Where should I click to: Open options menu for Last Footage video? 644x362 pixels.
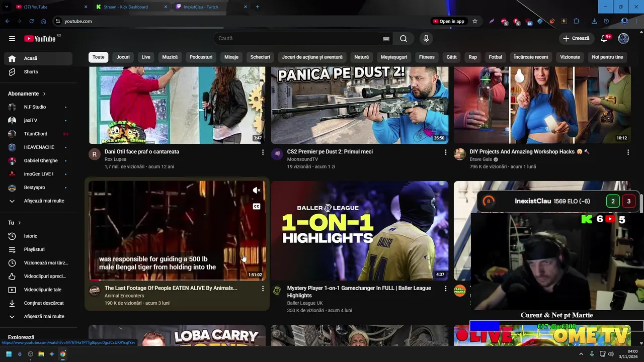coord(263,289)
